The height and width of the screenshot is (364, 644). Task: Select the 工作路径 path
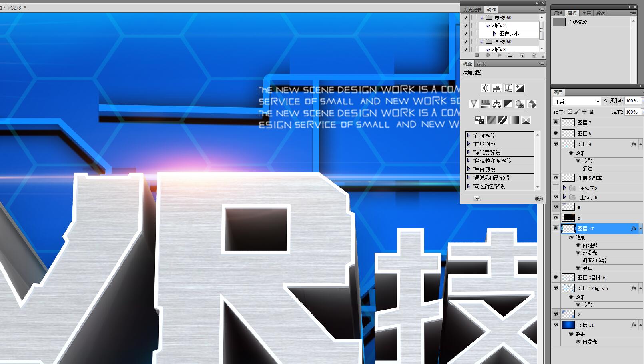click(591, 22)
